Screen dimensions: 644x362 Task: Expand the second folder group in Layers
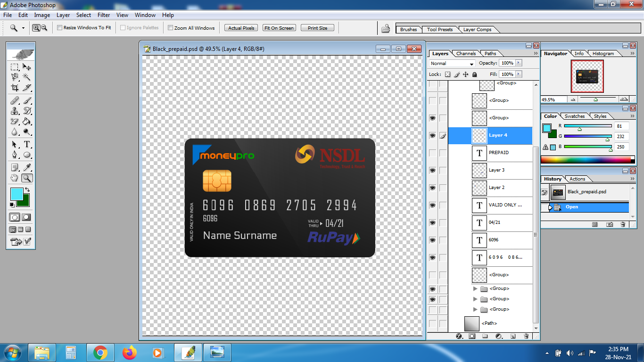point(476,299)
